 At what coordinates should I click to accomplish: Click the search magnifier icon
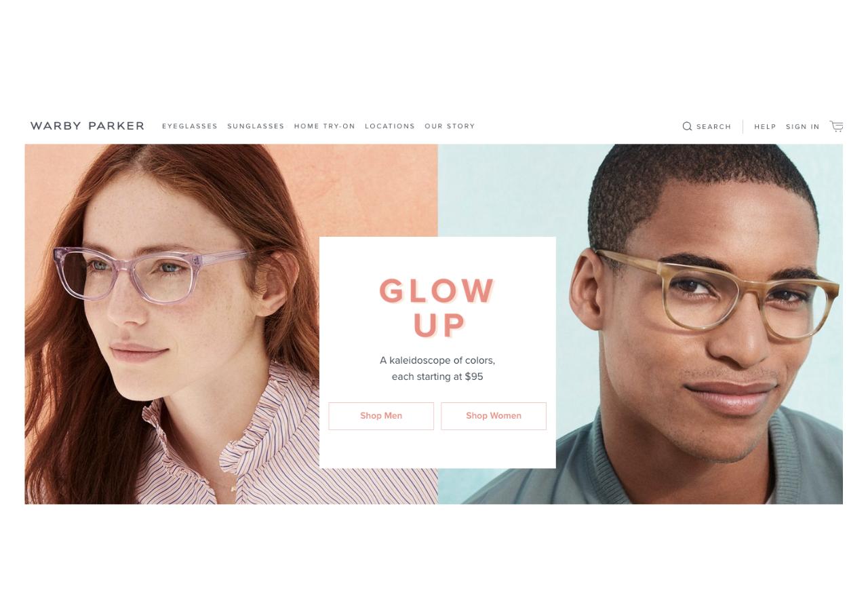pos(687,126)
